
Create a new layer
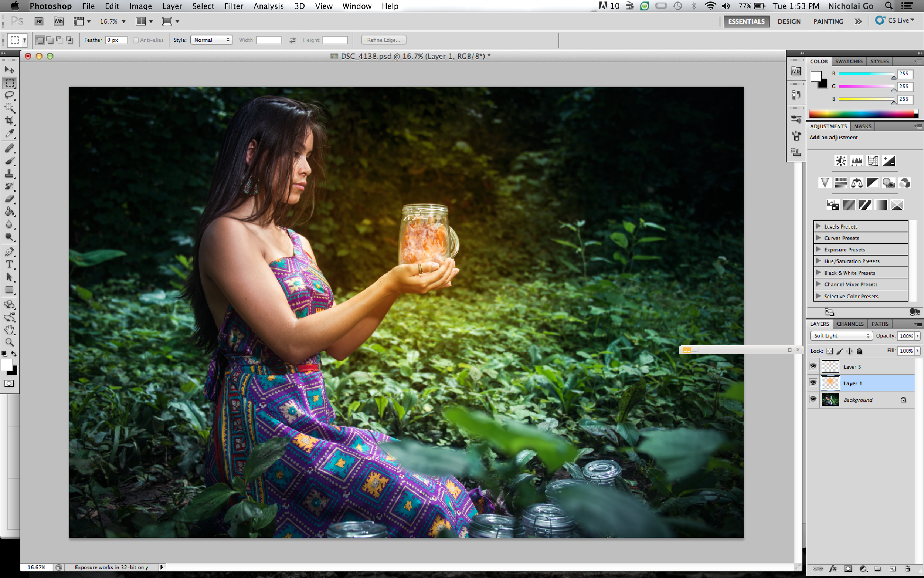tap(892, 568)
